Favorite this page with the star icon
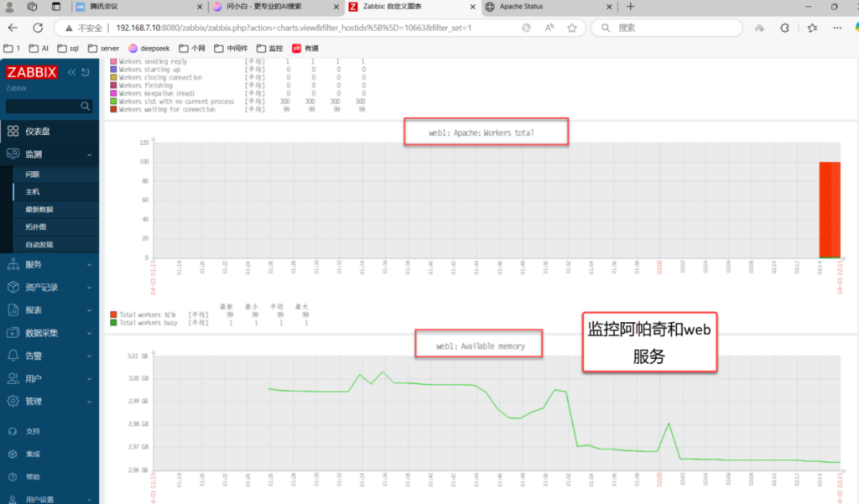This screenshot has height=504, width=859. [x=572, y=28]
